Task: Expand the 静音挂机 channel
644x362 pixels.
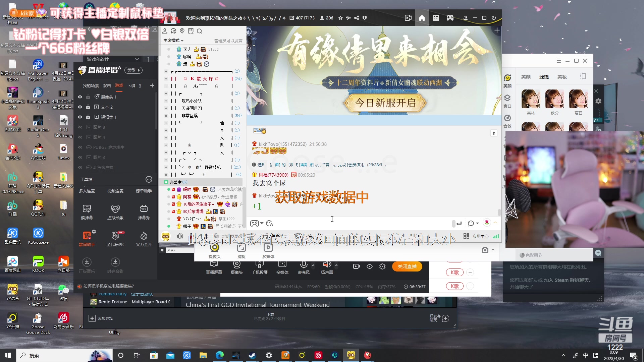Action: (166, 167)
